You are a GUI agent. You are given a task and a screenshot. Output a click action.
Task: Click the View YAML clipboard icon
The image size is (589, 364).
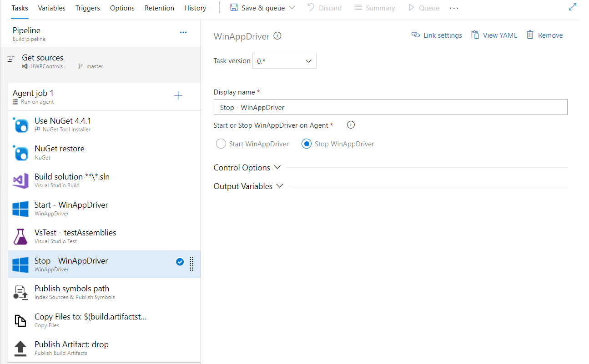(475, 35)
